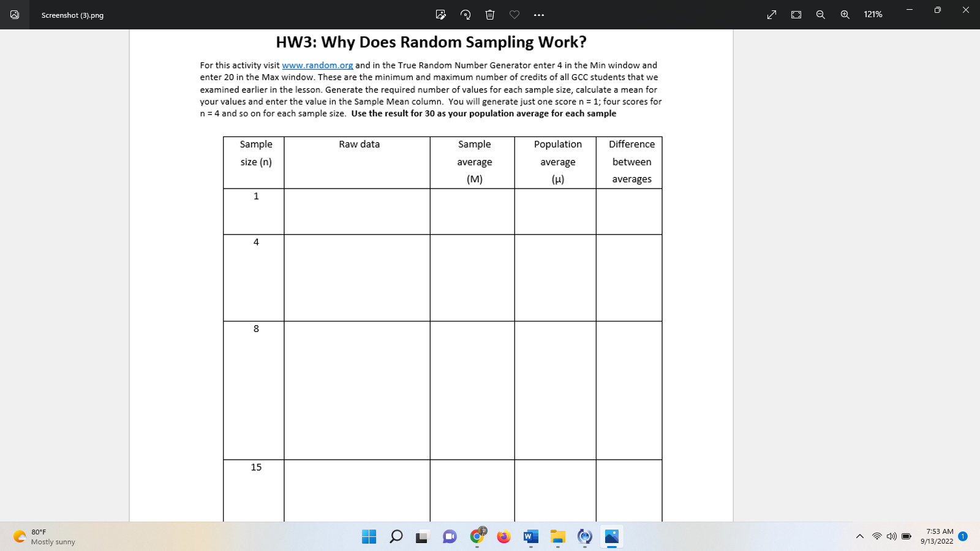Toggle full screen view
Viewport: 980px width, 551px height.
pyautogui.click(x=771, y=14)
